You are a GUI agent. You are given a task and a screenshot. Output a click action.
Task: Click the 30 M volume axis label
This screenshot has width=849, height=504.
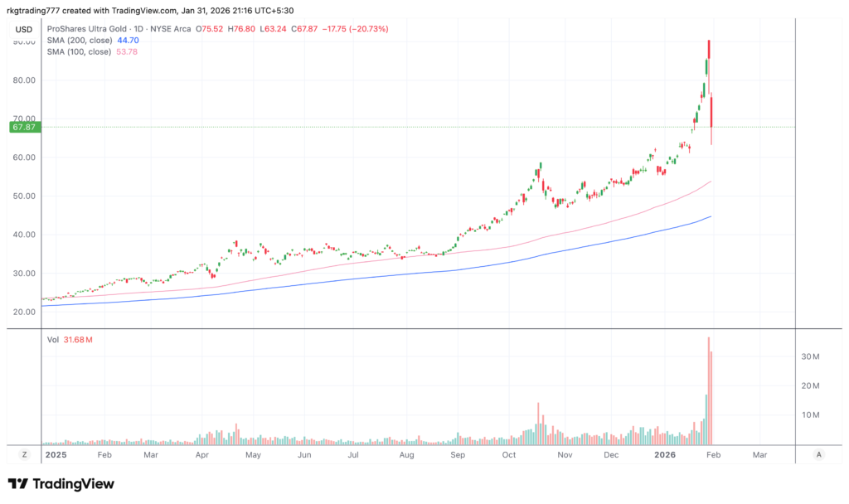click(x=810, y=356)
